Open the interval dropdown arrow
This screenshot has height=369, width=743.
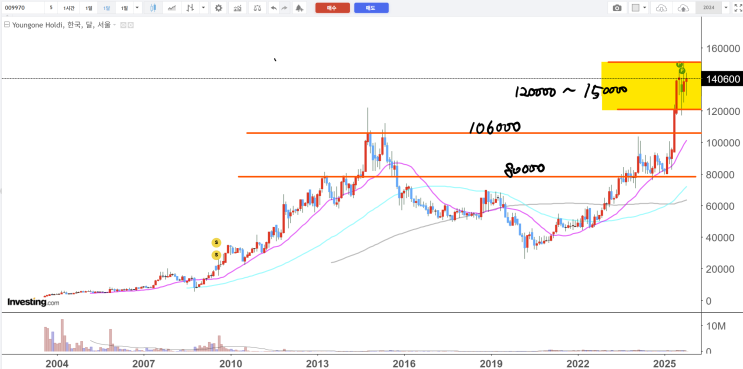pyautogui.click(x=137, y=8)
